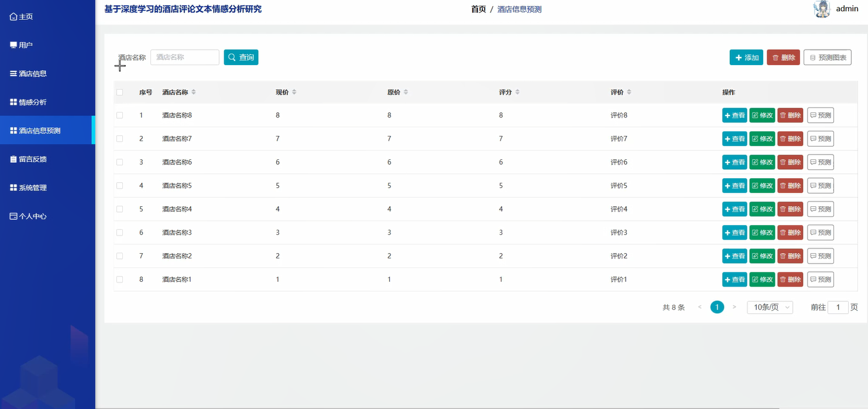Open the 预测图表 chart button
868x409 pixels.
coord(828,57)
